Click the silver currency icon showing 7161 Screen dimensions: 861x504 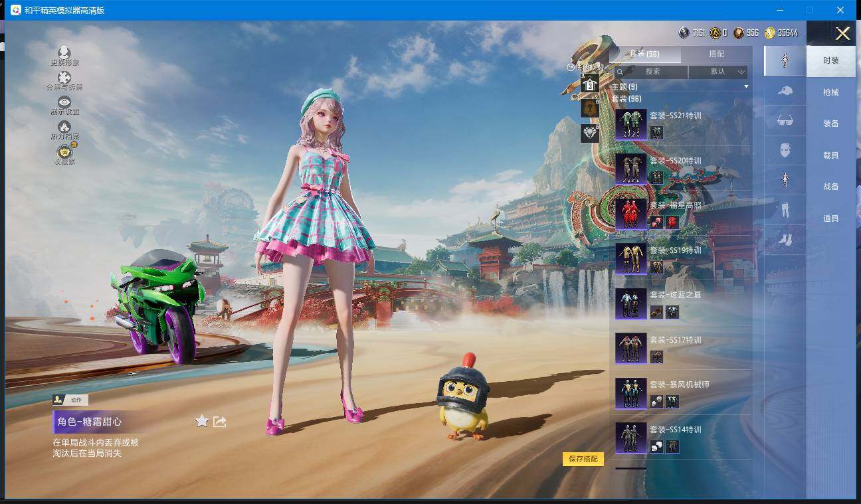pyautogui.click(x=684, y=33)
